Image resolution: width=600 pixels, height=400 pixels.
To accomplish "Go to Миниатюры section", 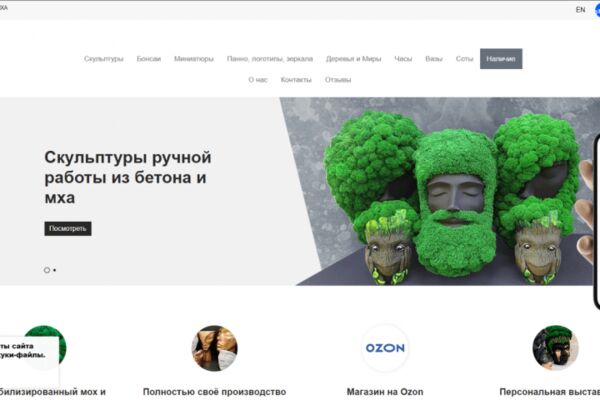I will click(194, 59).
